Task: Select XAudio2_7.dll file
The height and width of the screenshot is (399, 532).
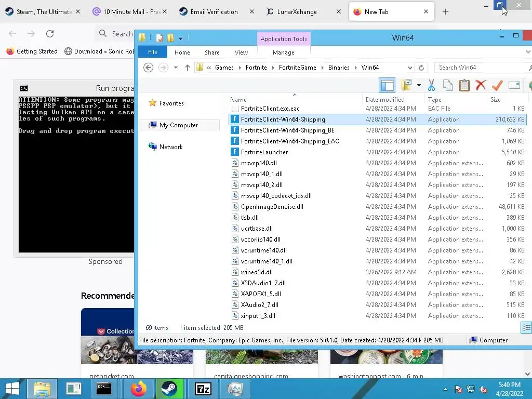Action: coord(260,304)
